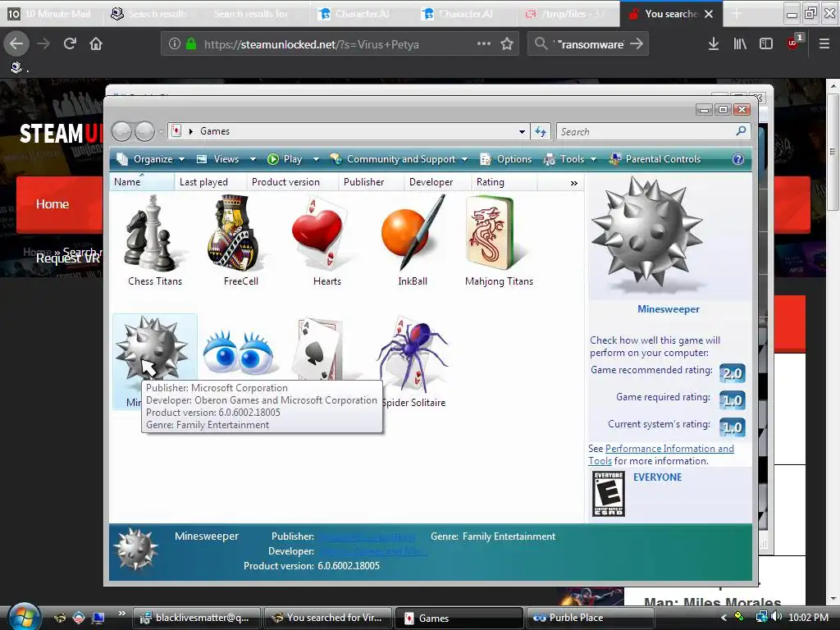
Task: Sort by the Publisher column header
Action: coord(371,182)
